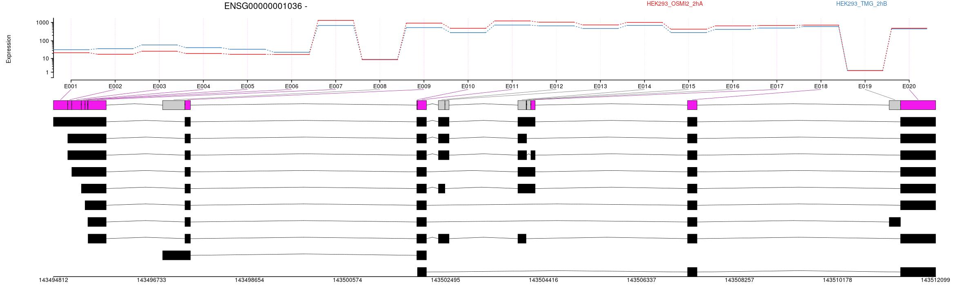
Task: Select genomic coordinate 143498654
Action: pos(249,280)
